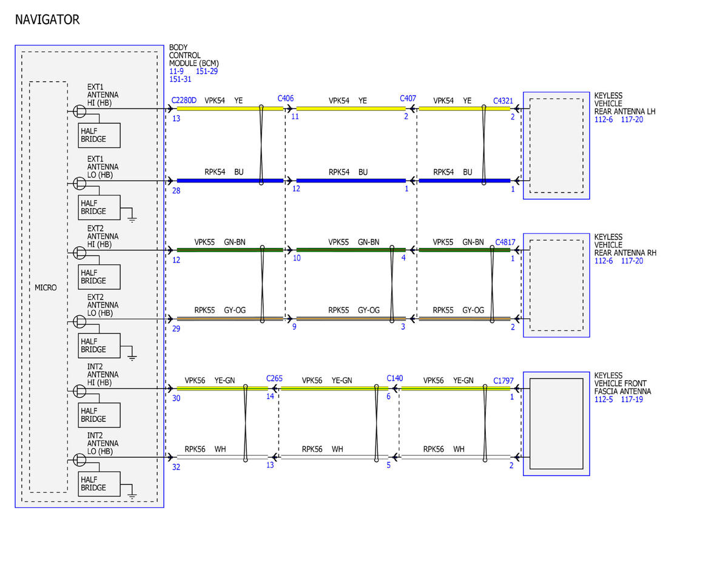The image size is (728, 562).
Task: Select the Keyless Vehicle Front Fascia Antenna box
Action: point(556,423)
